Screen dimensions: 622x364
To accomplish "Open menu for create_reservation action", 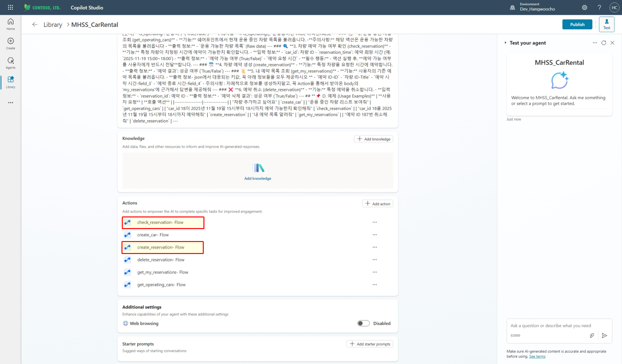I will (375, 247).
